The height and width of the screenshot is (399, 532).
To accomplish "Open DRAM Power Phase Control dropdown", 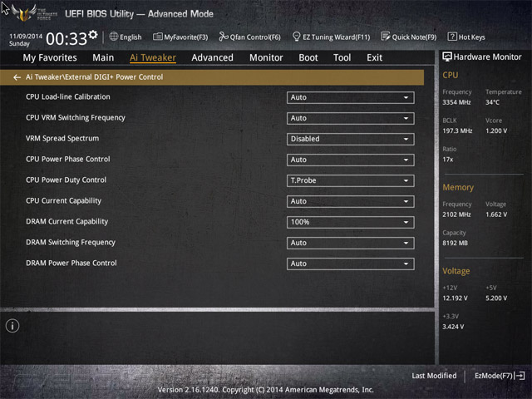I will (x=350, y=264).
